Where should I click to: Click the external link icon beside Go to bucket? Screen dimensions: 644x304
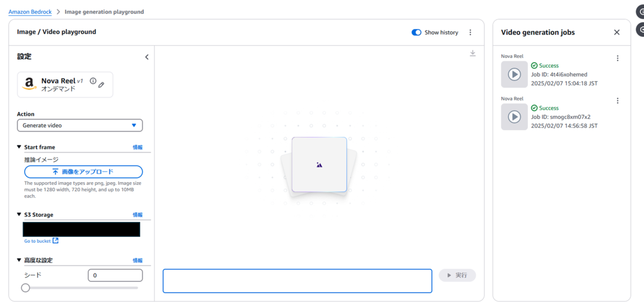click(x=56, y=241)
